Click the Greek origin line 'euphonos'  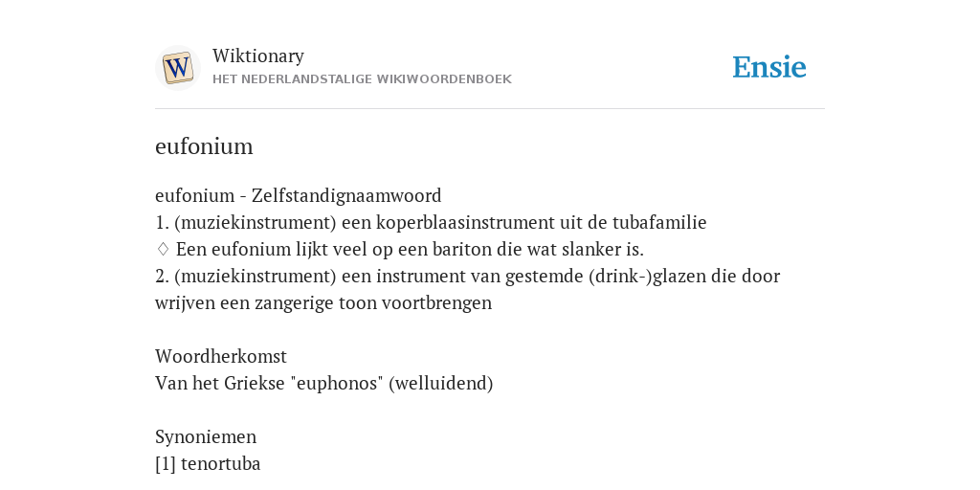323,383
